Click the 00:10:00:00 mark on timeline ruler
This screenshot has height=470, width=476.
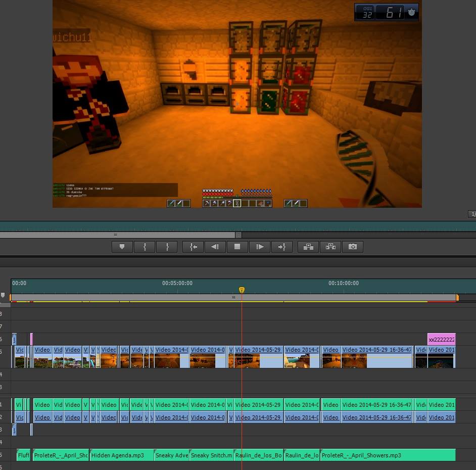[x=344, y=283]
